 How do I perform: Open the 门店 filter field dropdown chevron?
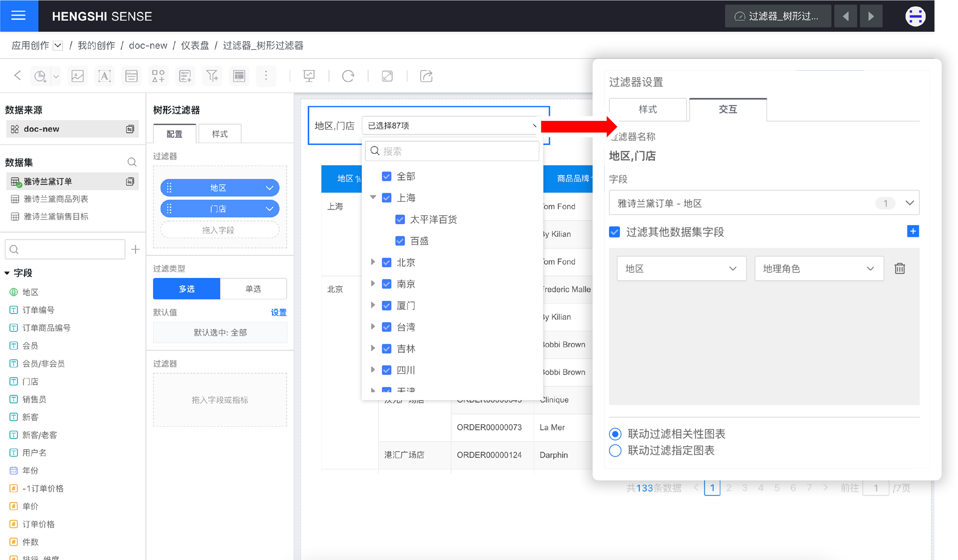270,209
